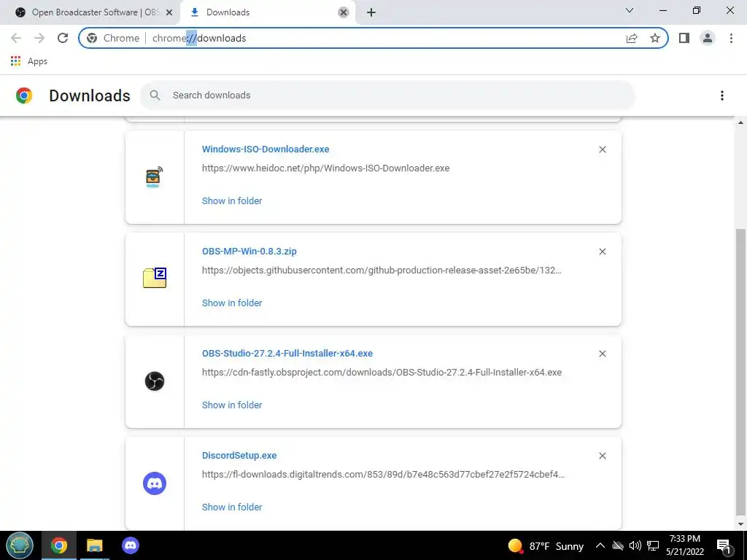Bookmark this page with the star icon

pos(655,38)
